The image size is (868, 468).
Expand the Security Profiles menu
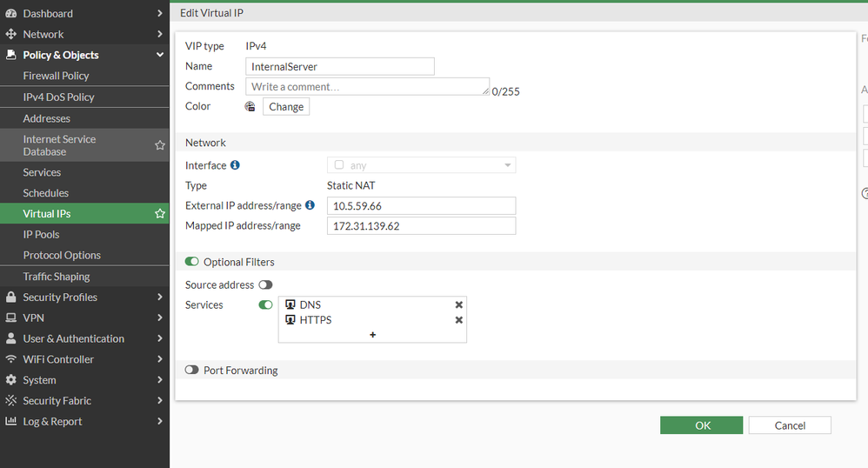pyautogui.click(x=84, y=297)
